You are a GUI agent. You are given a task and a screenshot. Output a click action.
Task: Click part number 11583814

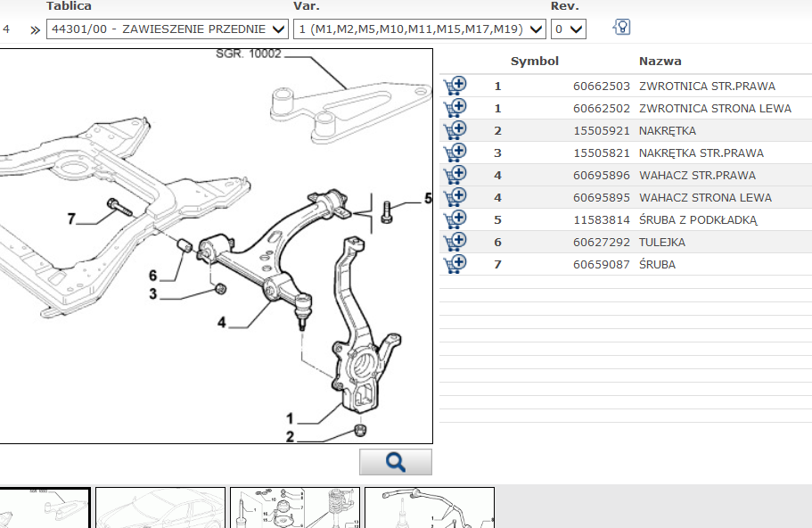[602, 219]
